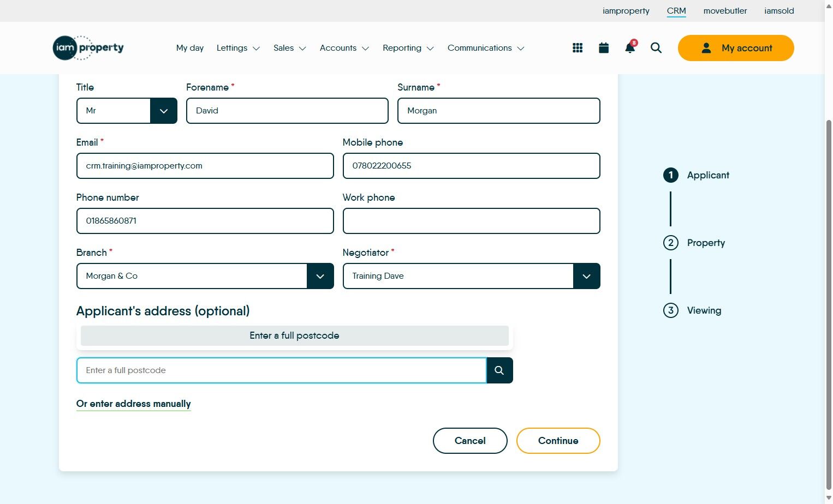Focus the Phone number field
Screen dimensions: 833x504
205,221
